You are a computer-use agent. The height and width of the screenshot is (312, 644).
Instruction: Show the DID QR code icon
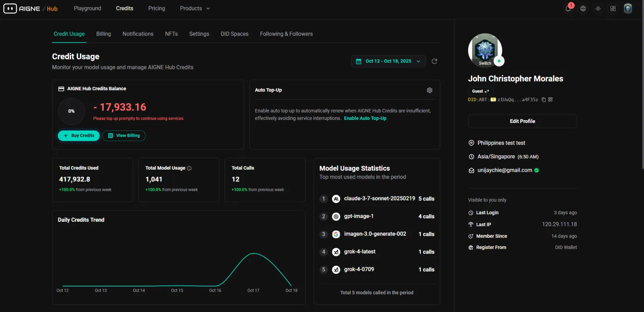[x=551, y=100]
